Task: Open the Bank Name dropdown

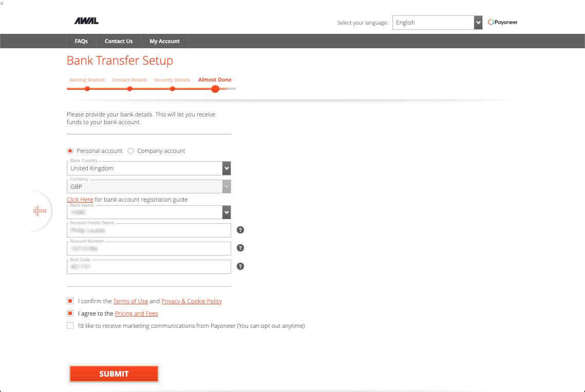Action: 149,212
